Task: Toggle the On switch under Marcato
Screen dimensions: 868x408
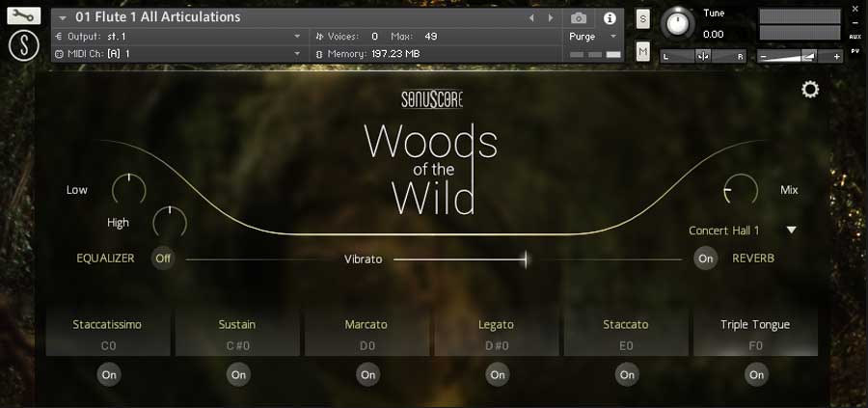Action: (368, 375)
